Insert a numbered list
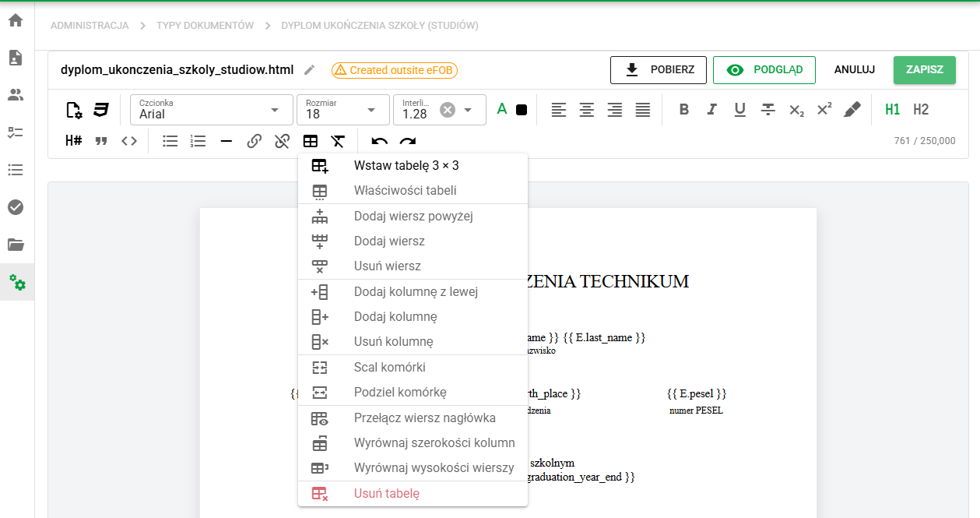Image resolution: width=980 pixels, height=518 pixels. pos(198,141)
